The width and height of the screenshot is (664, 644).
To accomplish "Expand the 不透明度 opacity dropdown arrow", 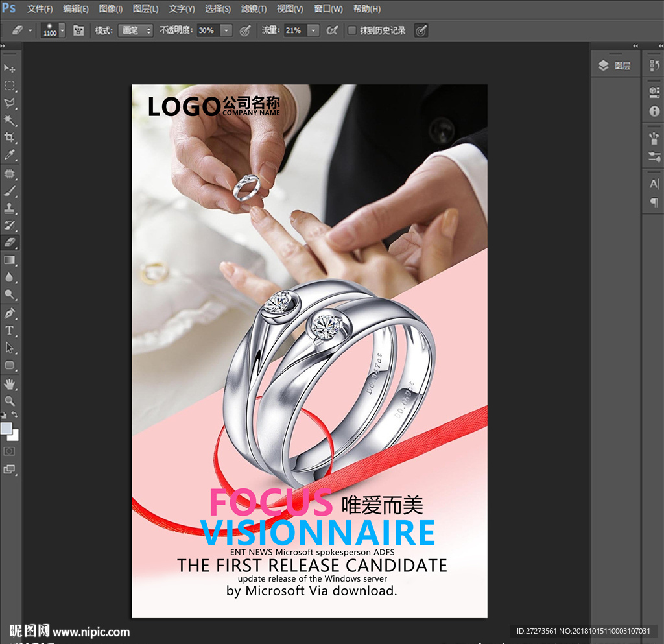I will [226, 30].
